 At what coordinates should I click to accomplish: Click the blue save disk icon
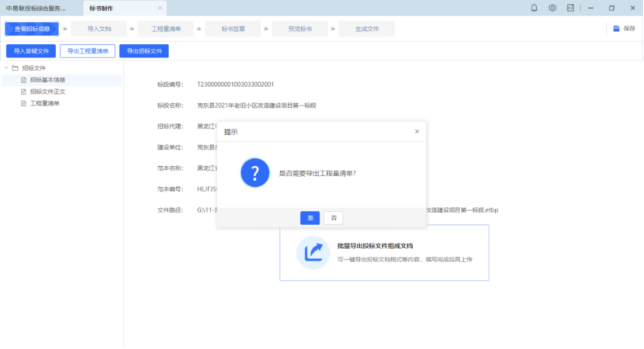tap(616, 29)
